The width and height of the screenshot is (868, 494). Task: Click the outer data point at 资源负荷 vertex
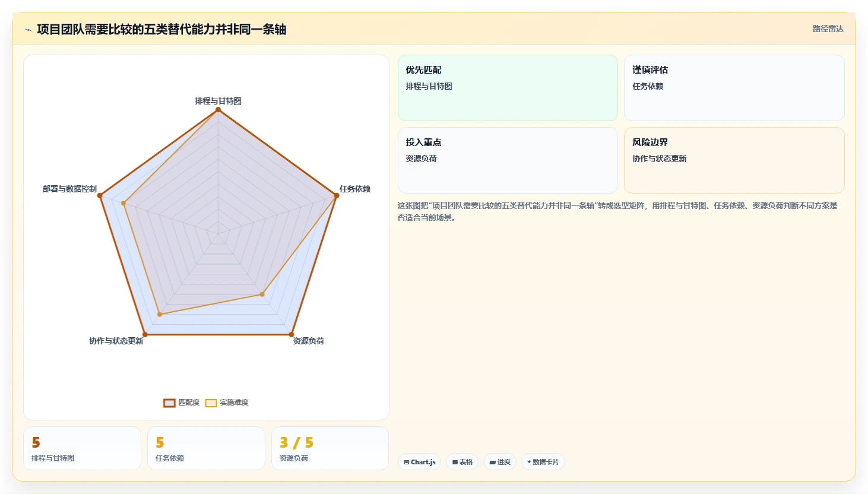click(x=292, y=334)
